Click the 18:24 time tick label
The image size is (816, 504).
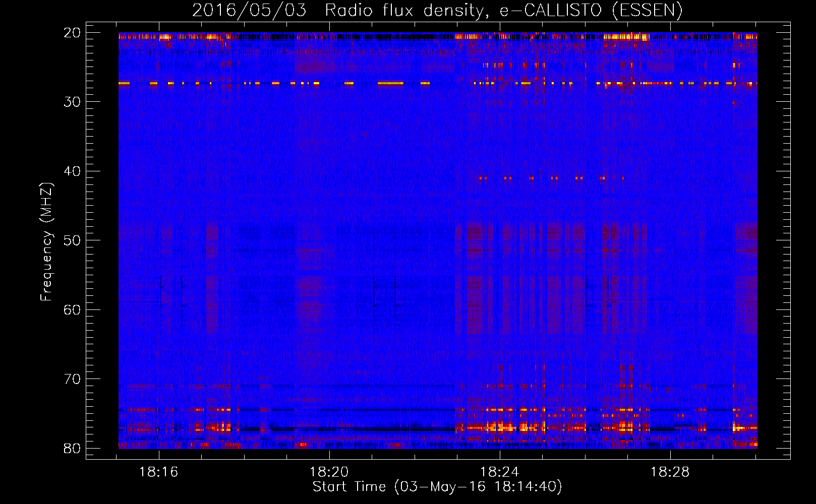point(500,472)
